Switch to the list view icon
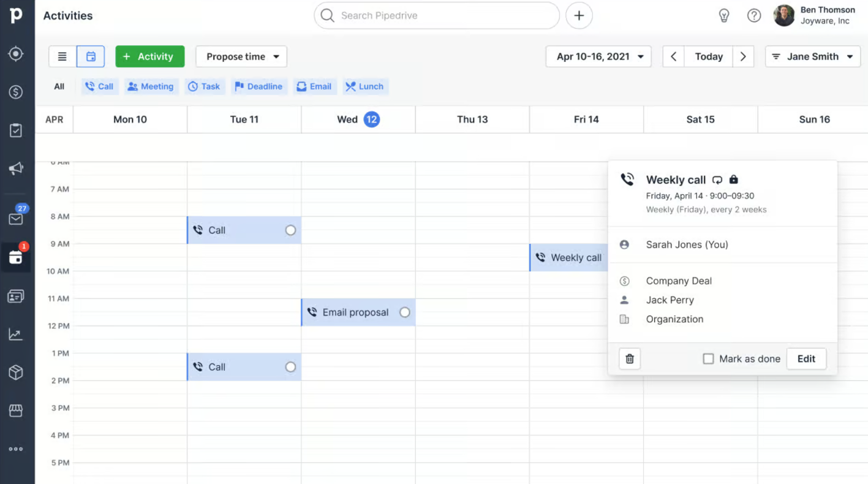 [x=62, y=56]
